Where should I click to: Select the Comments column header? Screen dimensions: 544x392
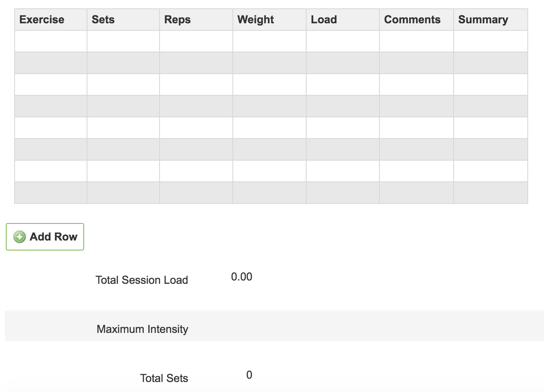click(x=417, y=20)
